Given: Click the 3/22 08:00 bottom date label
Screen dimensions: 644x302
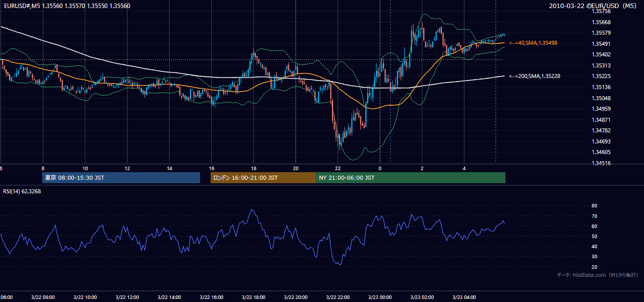Looking at the screenshot, I should pyautogui.click(x=43, y=297).
